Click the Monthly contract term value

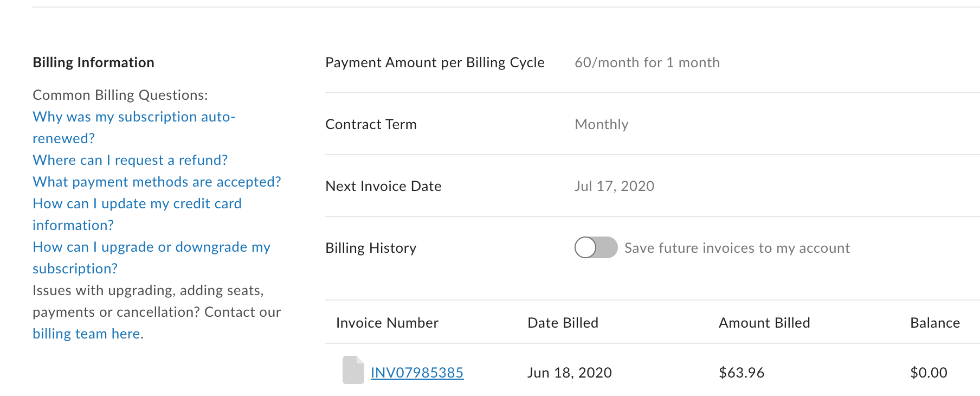[601, 125]
